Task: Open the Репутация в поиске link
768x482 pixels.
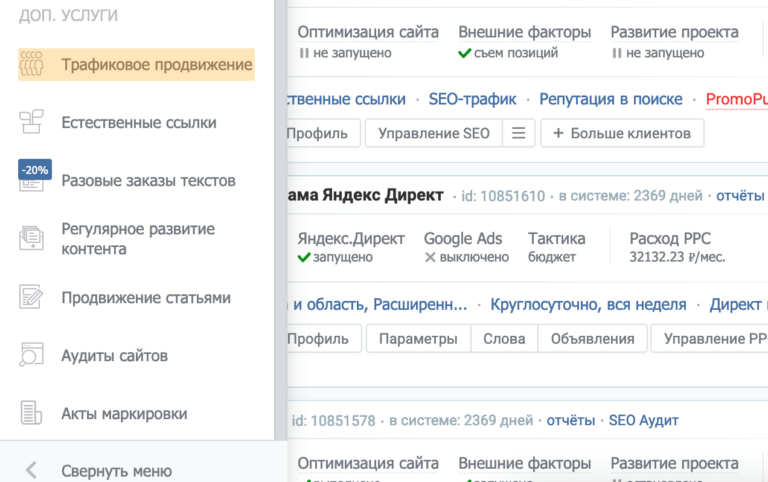Action: (x=611, y=99)
